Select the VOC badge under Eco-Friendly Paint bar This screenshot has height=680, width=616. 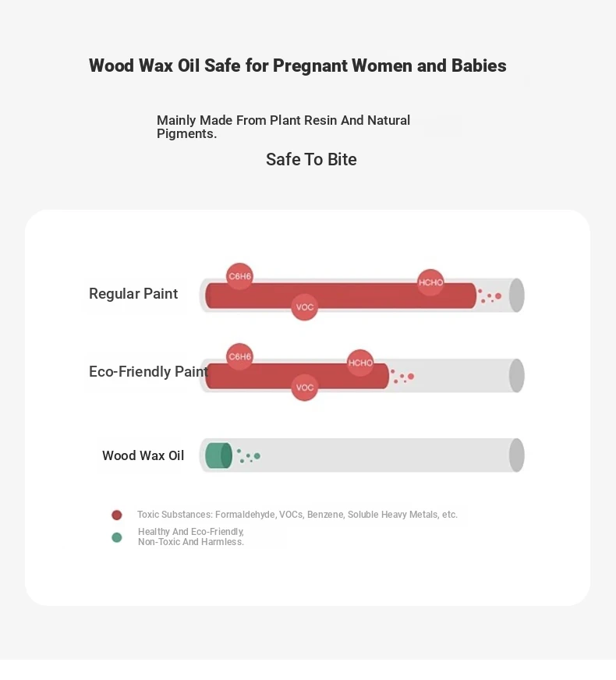pyautogui.click(x=305, y=388)
